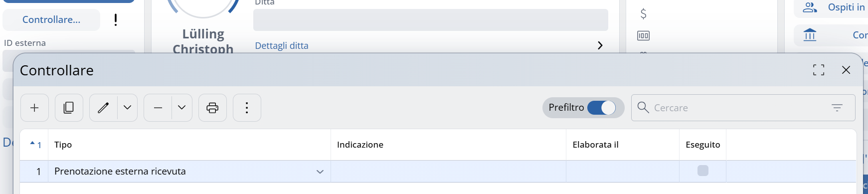Screen dimensions: 868x194
Task: Sort by the Indicazione column header
Action: (360, 145)
